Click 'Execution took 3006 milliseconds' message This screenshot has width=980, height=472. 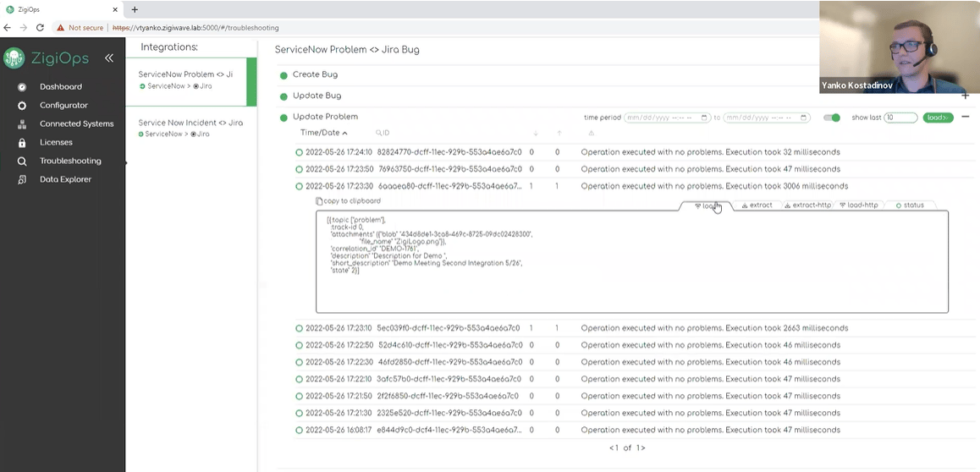[x=787, y=186]
